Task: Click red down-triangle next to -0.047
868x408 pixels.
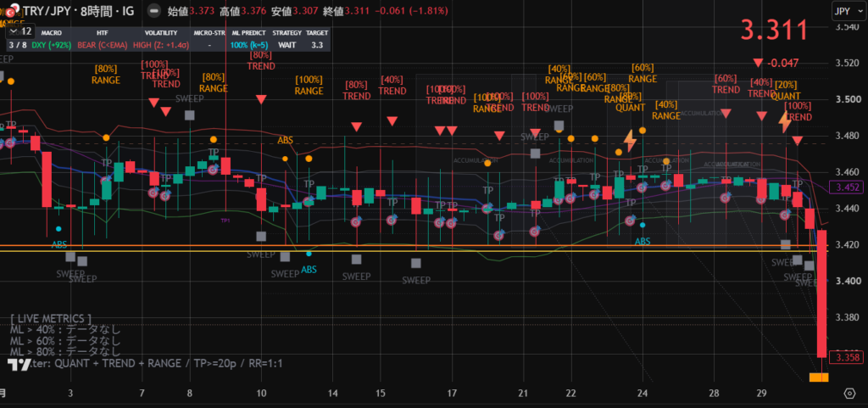Action: 758,63
